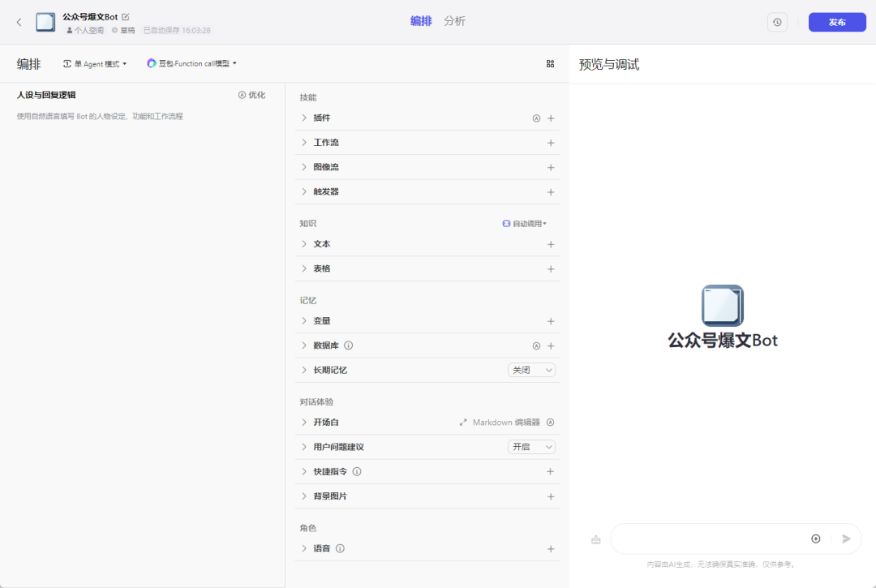Click the 优化 prompt optimize button
Viewport: 876px width, 588px height.
pos(252,95)
